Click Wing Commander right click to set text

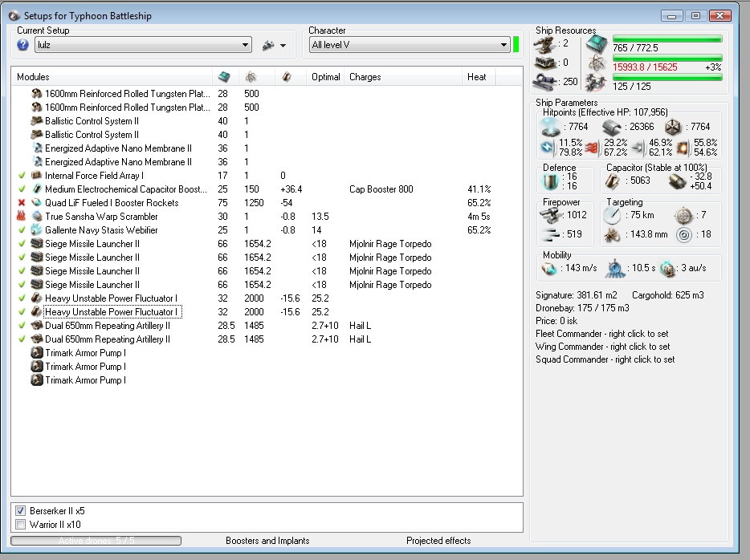click(602, 347)
